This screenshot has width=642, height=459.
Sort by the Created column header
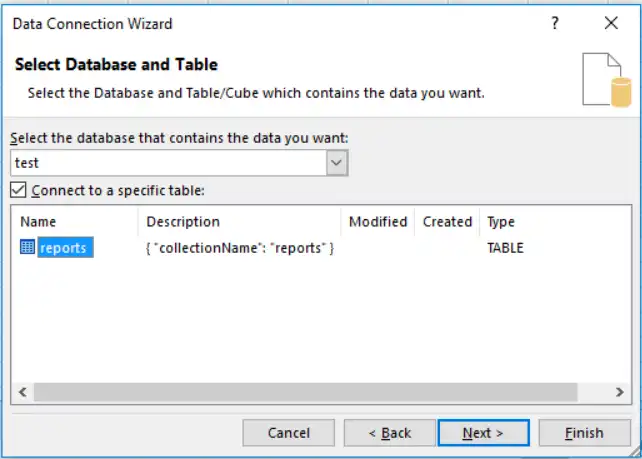coord(447,222)
